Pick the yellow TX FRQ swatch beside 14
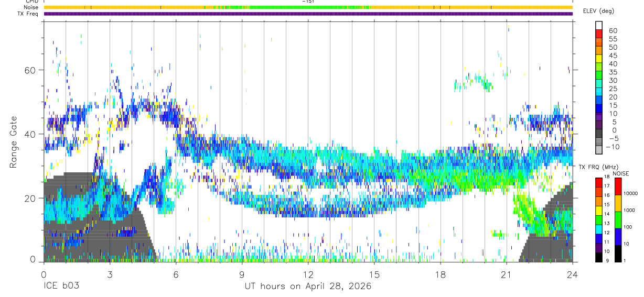 (599, 211)
